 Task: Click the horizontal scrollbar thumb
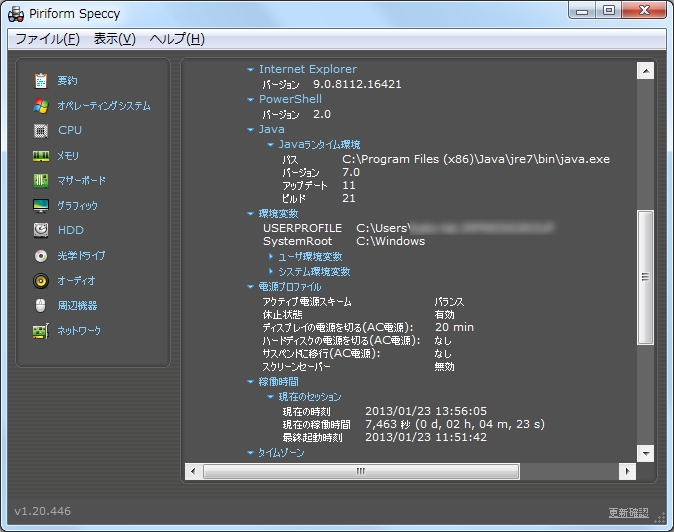[361, 471]
